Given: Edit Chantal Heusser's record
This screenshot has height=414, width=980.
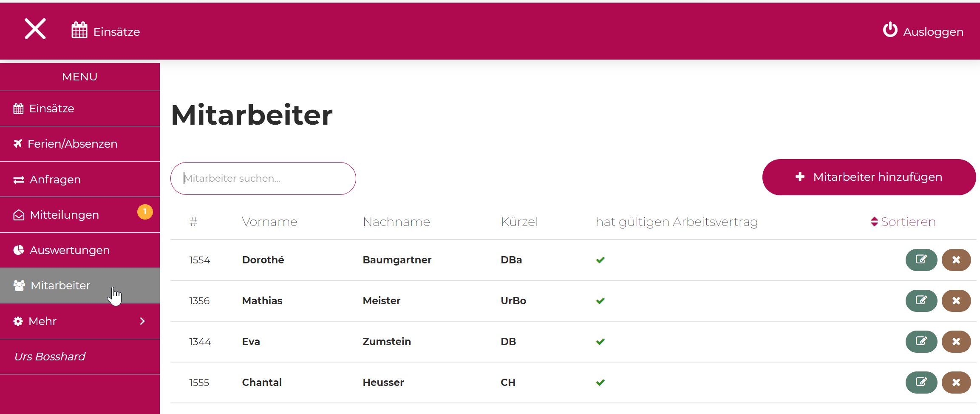Looking at the screenshot, I should 921,383.
